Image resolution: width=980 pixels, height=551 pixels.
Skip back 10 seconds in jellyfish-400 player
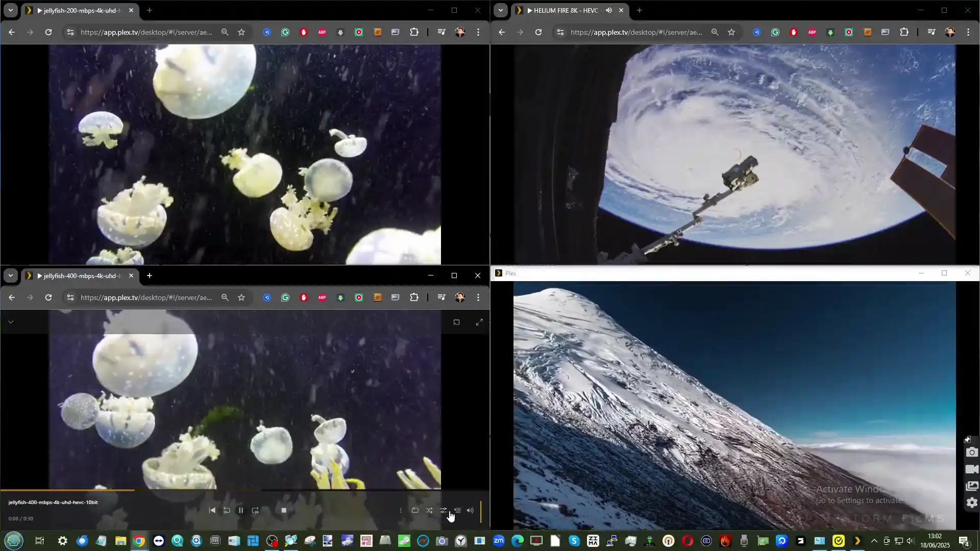pyautogui.click(x=227, y=510)
